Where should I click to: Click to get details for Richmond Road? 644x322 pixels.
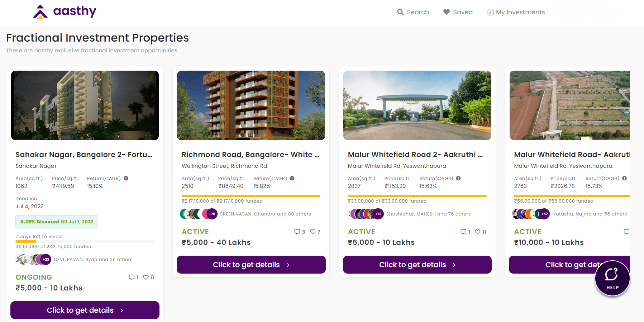251,265
